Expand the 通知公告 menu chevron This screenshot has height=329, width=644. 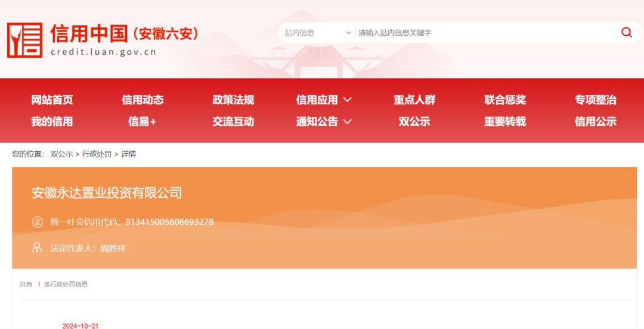point(348,121)
